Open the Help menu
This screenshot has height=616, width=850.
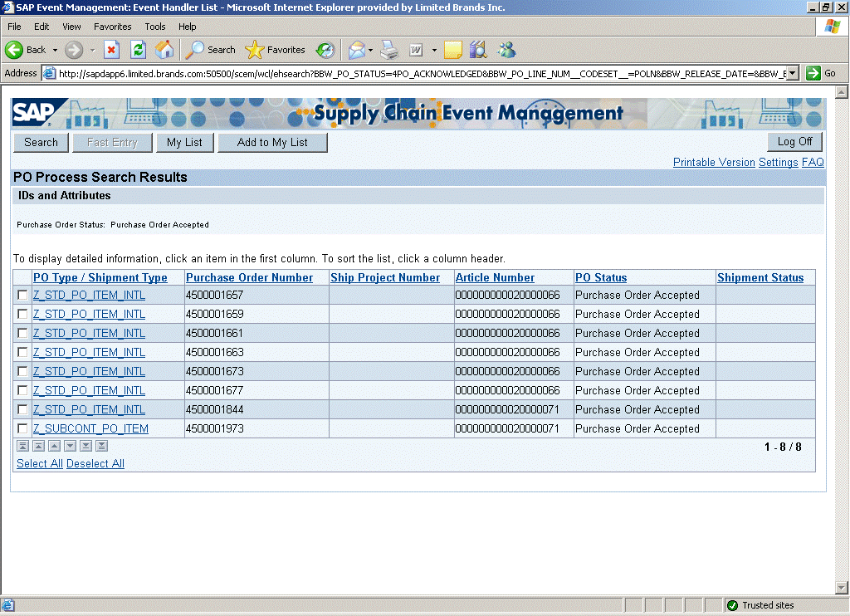[x=187, y=27]
